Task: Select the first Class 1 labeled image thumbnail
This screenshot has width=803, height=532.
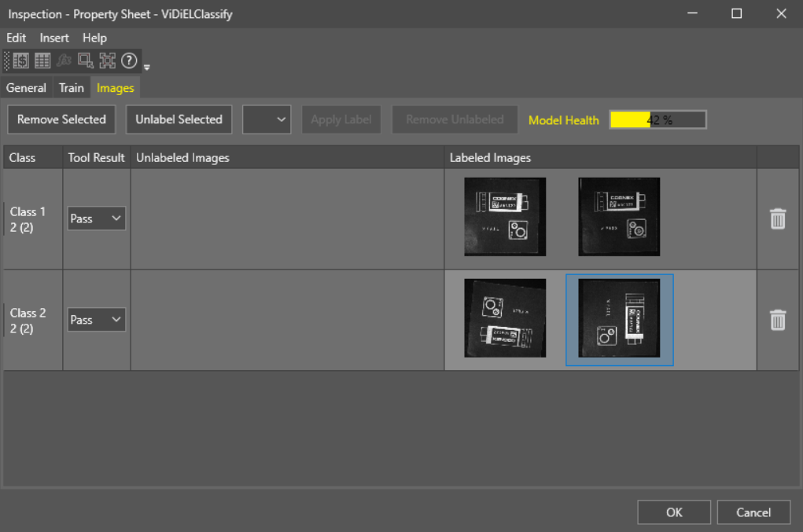Action: point(505,217)
